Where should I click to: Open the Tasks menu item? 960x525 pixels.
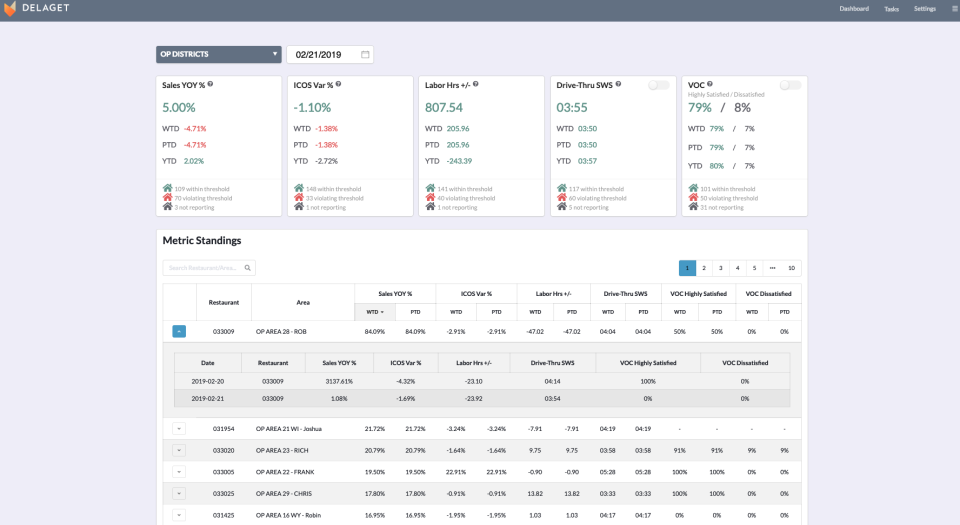point(891,9)
